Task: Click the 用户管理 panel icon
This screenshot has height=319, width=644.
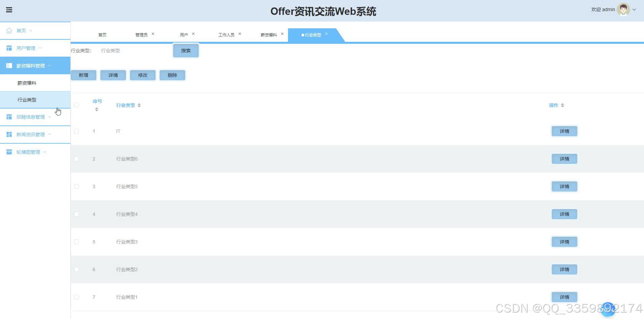Action: (9, 48)
